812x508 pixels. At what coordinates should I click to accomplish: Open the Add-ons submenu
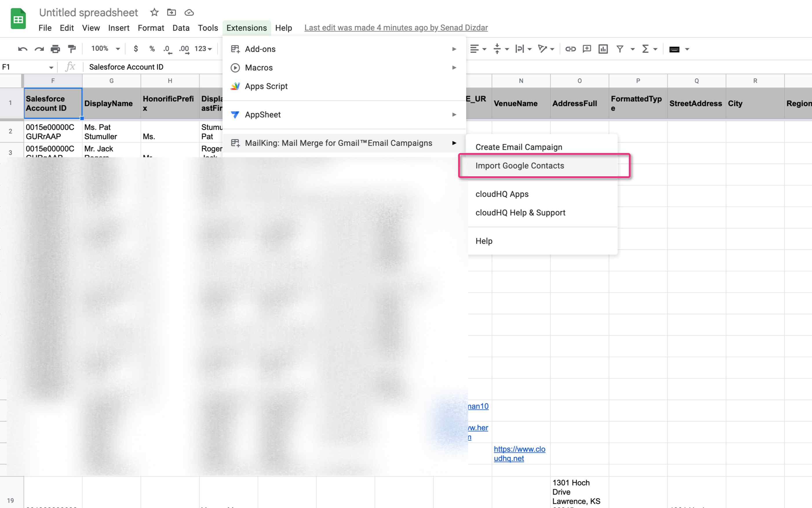pyautogui.click(x=344, y=49)
